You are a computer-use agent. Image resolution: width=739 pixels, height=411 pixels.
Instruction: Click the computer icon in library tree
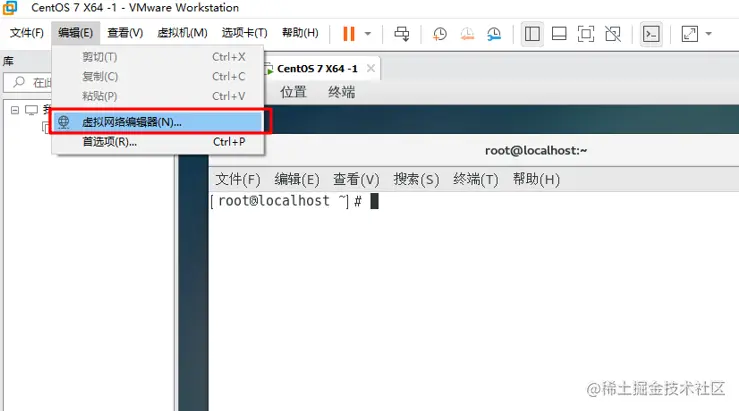[x=32, y=110]
